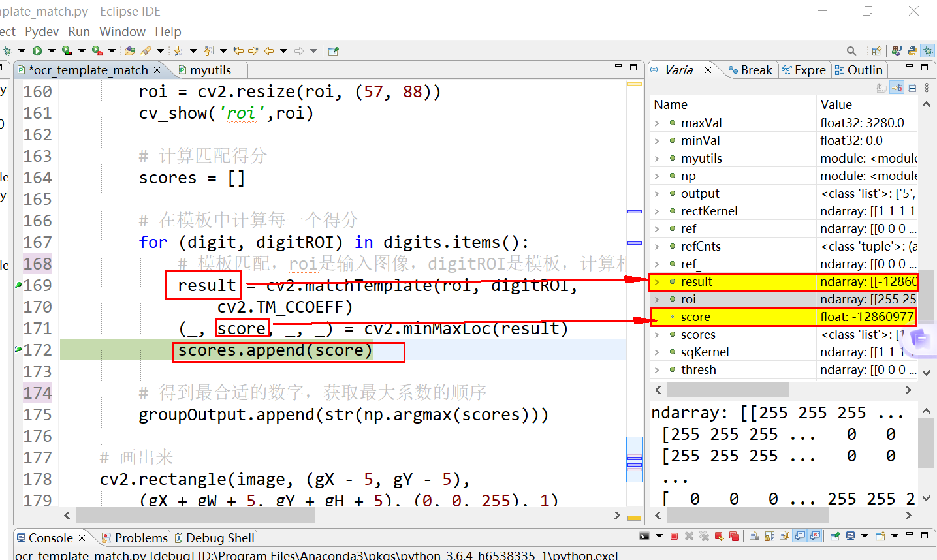Click the Clear Console icon

[x=754, y=536]
